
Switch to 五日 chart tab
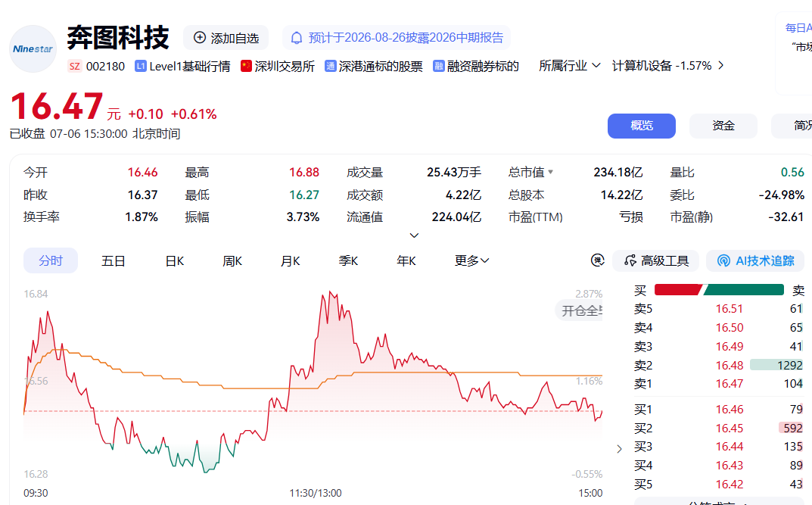[114, 261]
